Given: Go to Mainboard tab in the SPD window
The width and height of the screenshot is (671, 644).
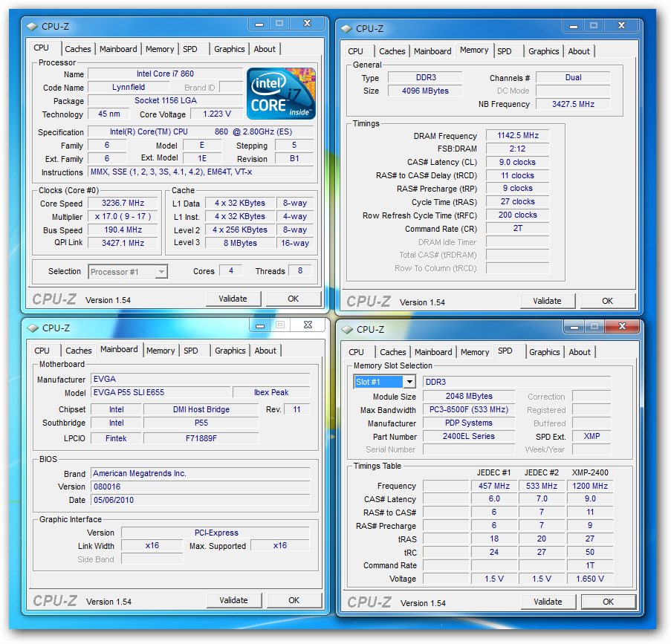Looking at the screenshot, I should [433, 352].
